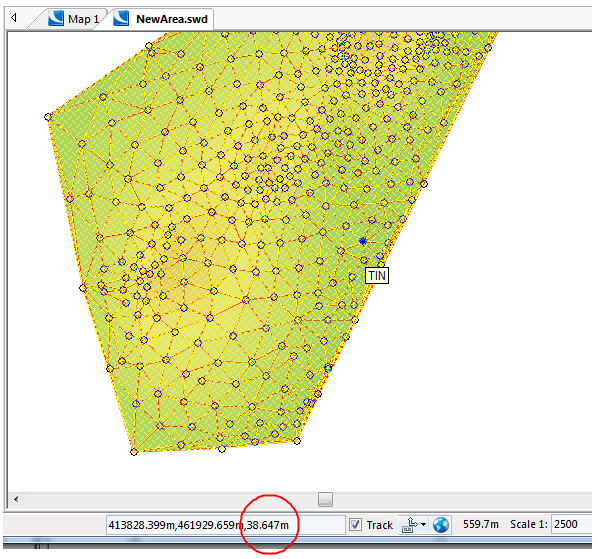Click the horizontal scrollbar thumb
This screenshot has height=559, width=598.
pos(325,499)
